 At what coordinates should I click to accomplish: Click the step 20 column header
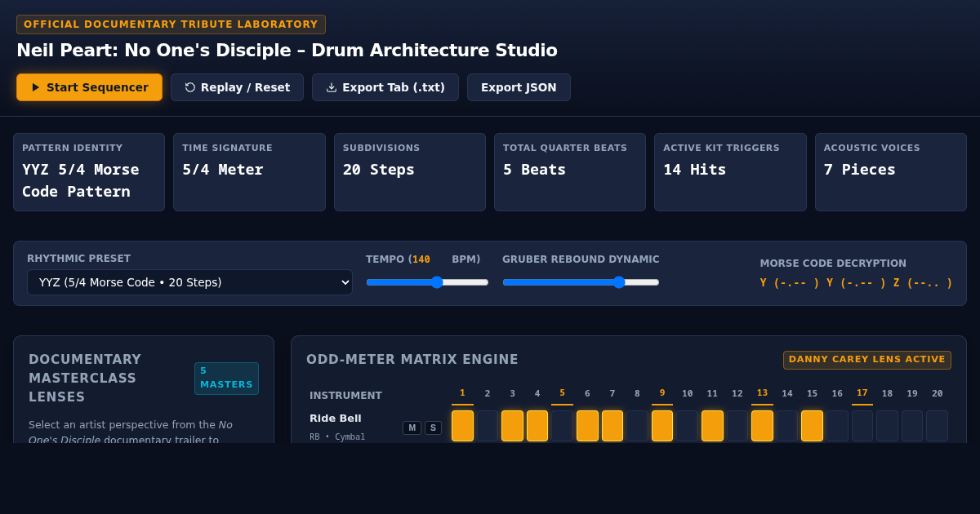pos(937,393)
